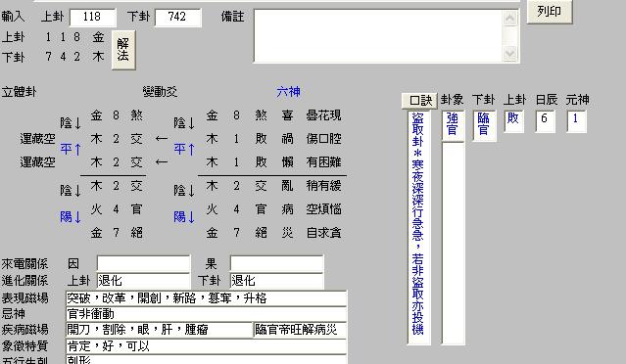Click the 疾病磁場 field with 開刀，割除

pos(159,330)
